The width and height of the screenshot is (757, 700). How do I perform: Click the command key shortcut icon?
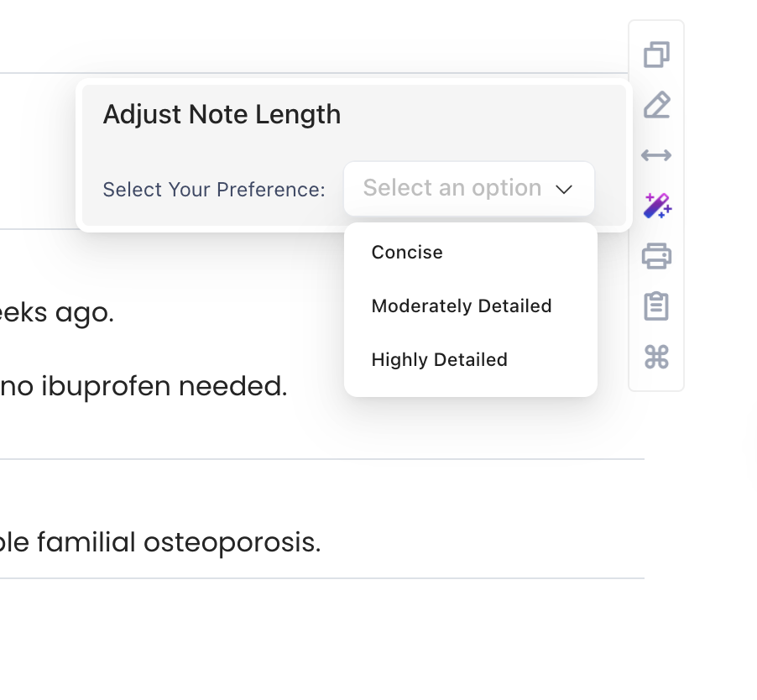click(656, 358)
